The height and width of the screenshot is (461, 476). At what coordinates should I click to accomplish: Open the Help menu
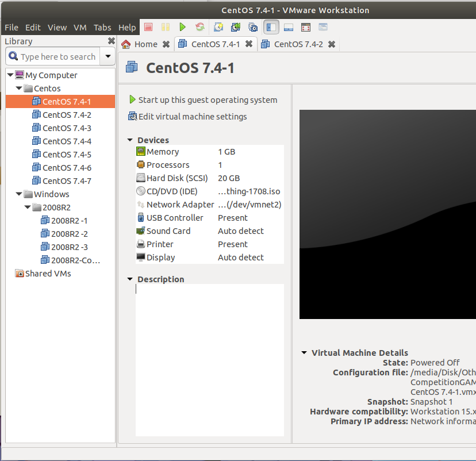click(127, 28)
